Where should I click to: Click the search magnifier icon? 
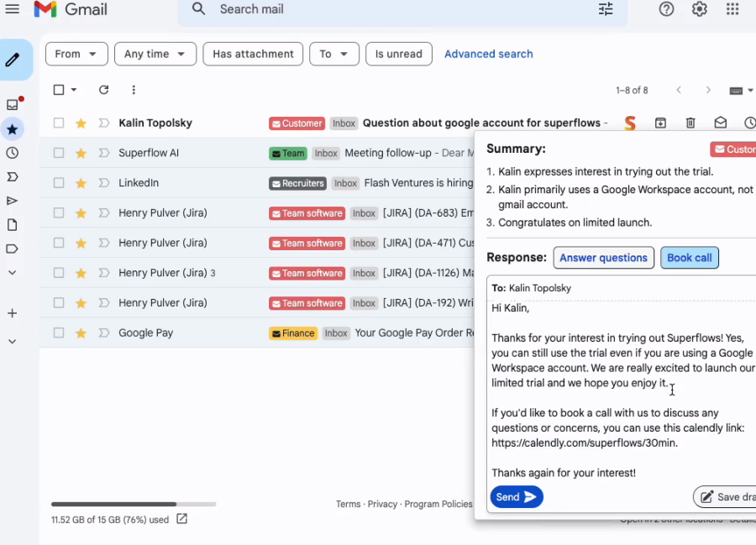tap(198, 8)
